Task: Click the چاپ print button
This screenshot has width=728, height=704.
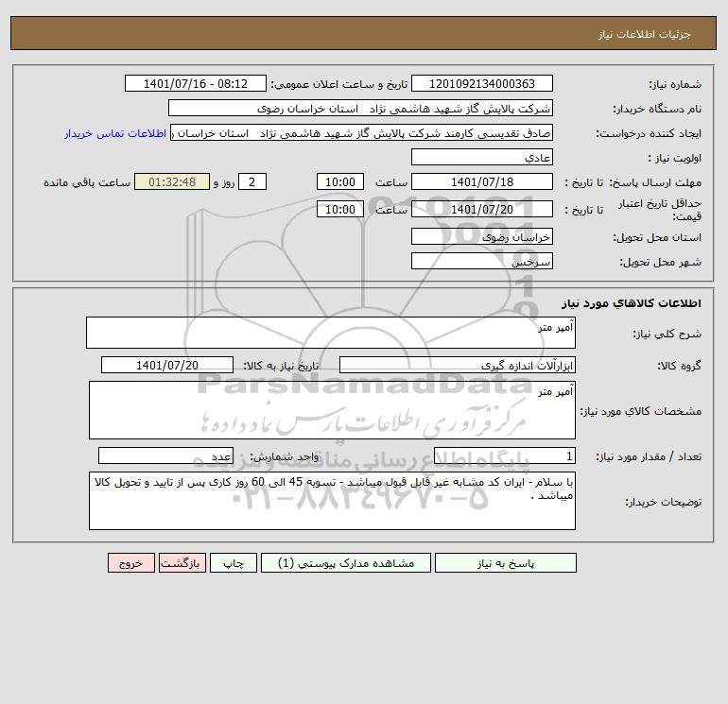Action: tap(234, 563)
